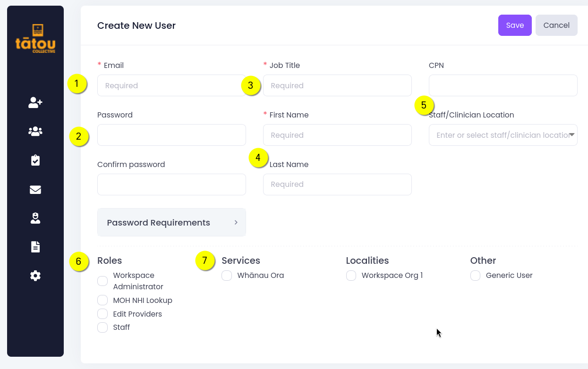Save the new user

[x=515, y=25]
